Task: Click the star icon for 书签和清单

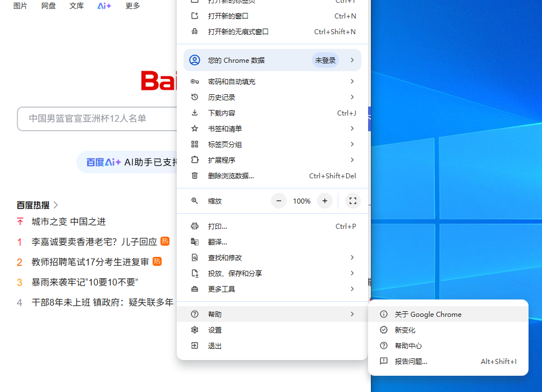Action: (x=195, y=128)
